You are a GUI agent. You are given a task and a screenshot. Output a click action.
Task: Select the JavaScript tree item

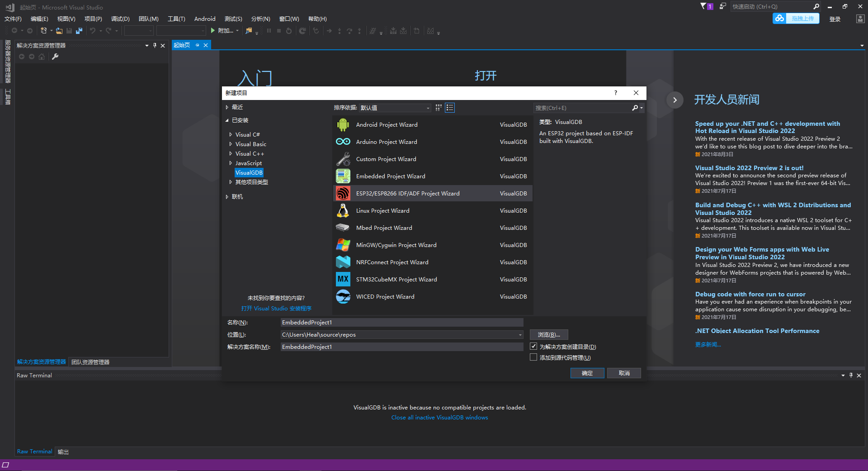pyautogui.click(x=248, y=163)
